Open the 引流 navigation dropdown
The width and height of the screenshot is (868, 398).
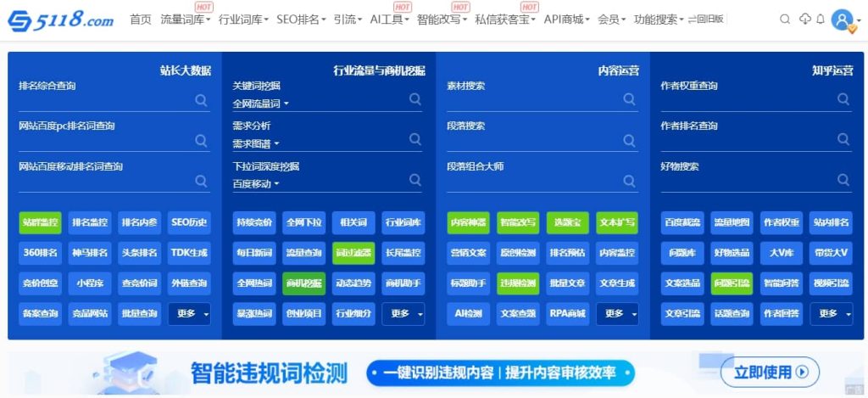348,20
